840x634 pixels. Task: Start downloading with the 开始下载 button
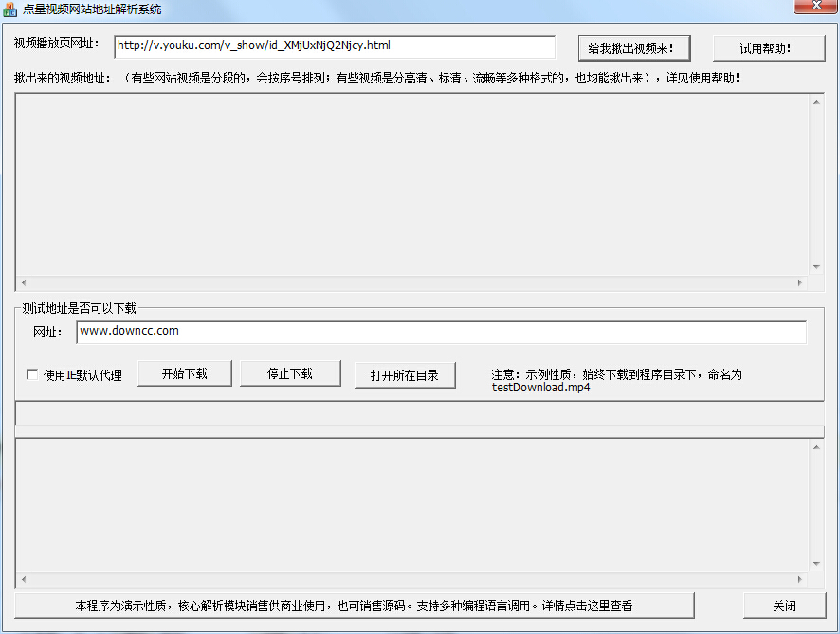(x=185, y=373)
